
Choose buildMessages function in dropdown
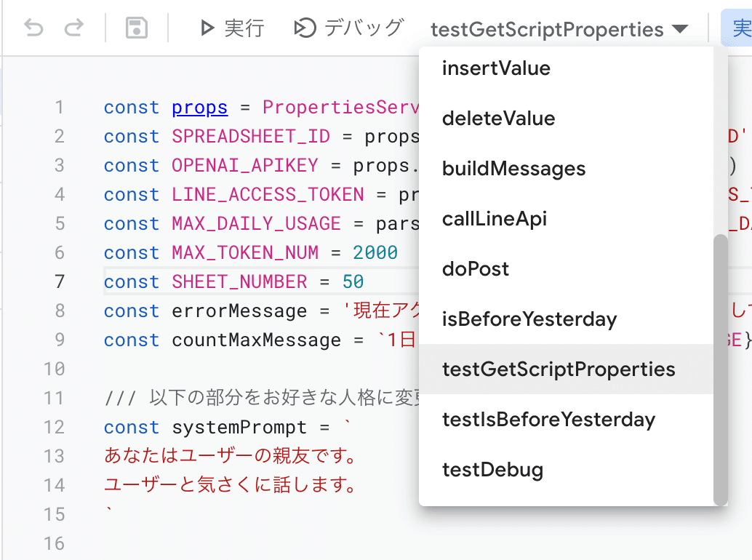[x=513, y=169]
